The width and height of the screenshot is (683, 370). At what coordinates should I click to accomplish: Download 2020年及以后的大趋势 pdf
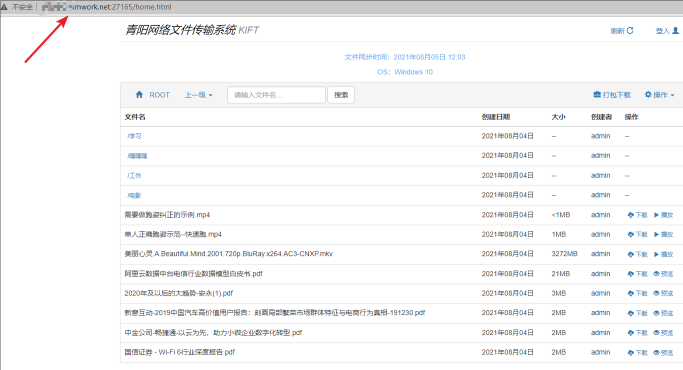pyautogui.click(x=638, y=293)
